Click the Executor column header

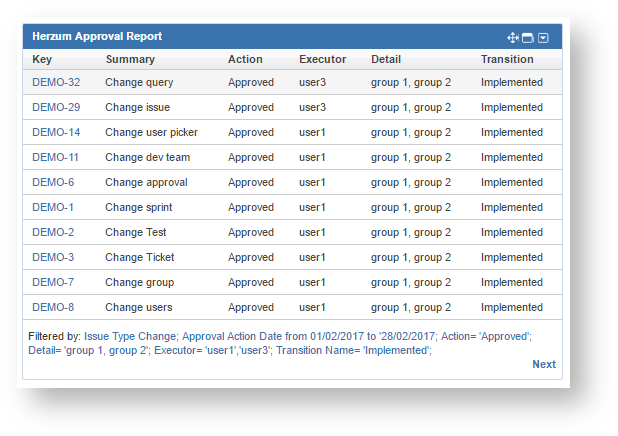pyautogui.click(x=323, y=60)
